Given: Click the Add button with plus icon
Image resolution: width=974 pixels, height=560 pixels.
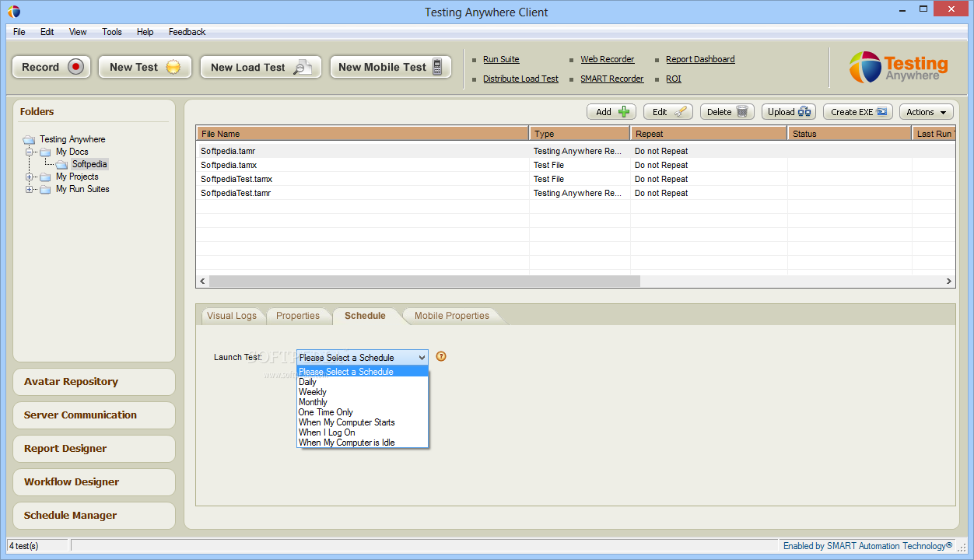Looking at the screenshot, I should coord(611,112).
